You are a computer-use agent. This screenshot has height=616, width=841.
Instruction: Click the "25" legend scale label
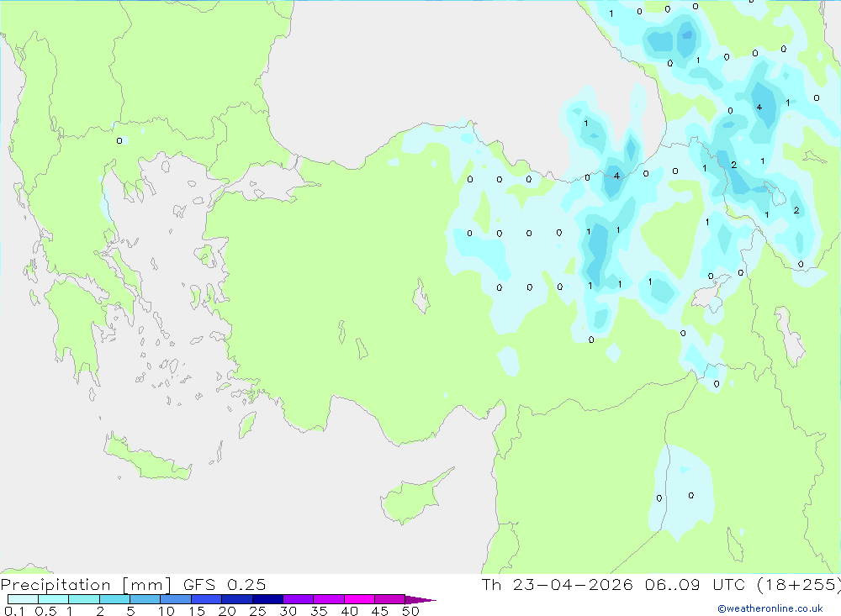click(258, 611)
